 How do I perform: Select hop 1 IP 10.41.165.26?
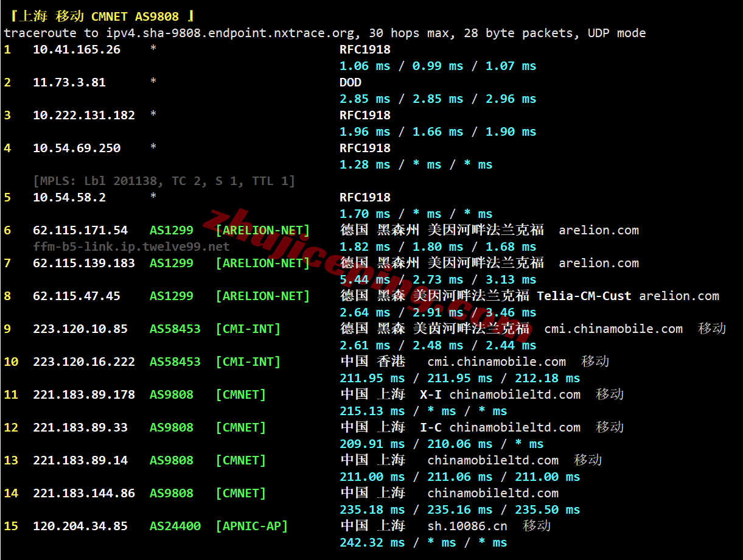pyautogui.click(x=77, y=49)
